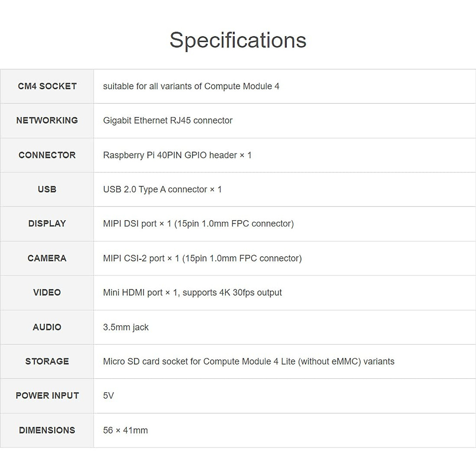476x476 pixels.
Task: Select the CM4 SOCKET row label
Action: click(x=47, y=86)
